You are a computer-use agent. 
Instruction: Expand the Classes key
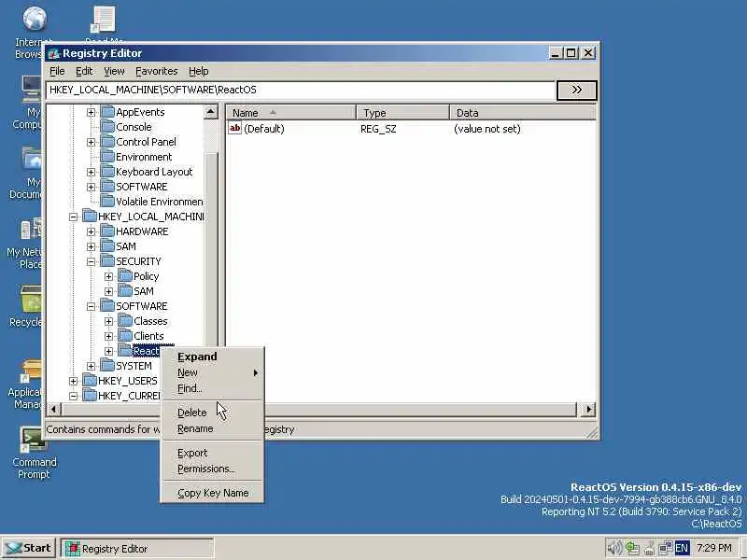pyautogui.click(x=108, y=321)
